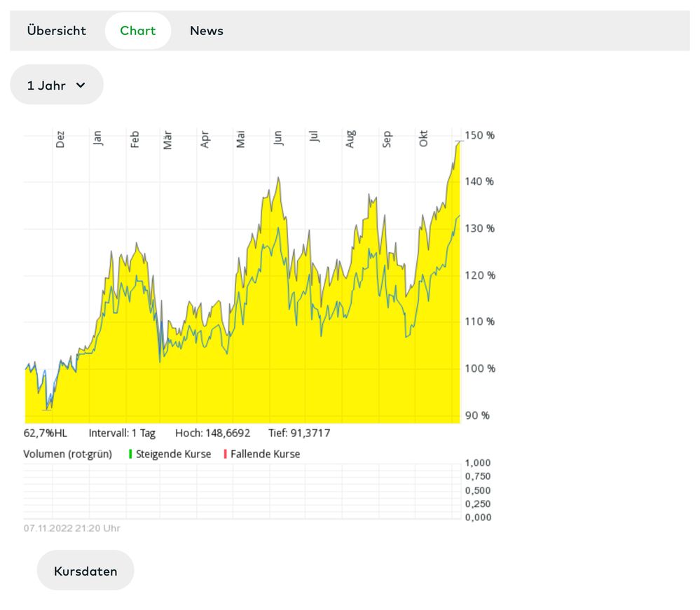Click the Mär month label on chart axis
This screenshot has height=610, width=700.
pos(168,139)
